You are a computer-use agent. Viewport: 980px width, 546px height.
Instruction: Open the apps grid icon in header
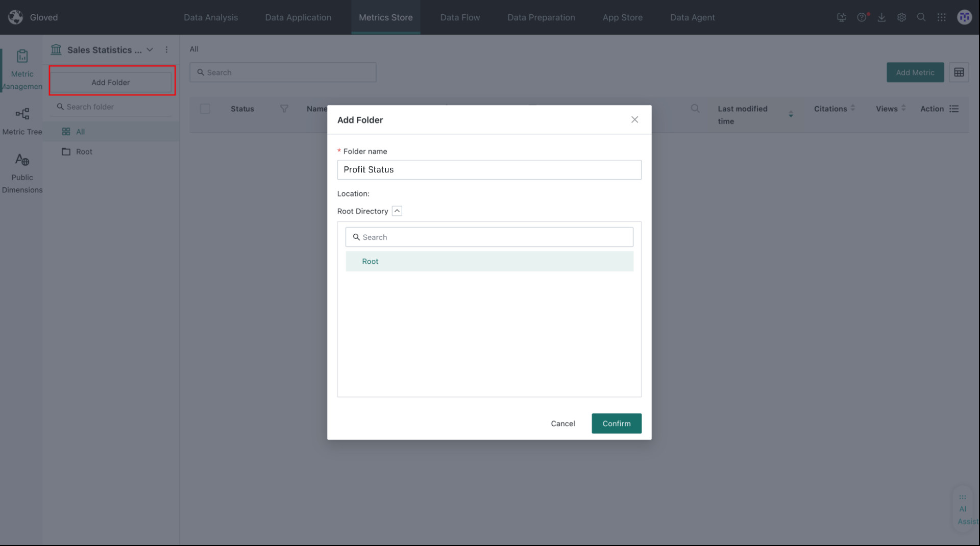pyautogui.click(x=942, y=17)
